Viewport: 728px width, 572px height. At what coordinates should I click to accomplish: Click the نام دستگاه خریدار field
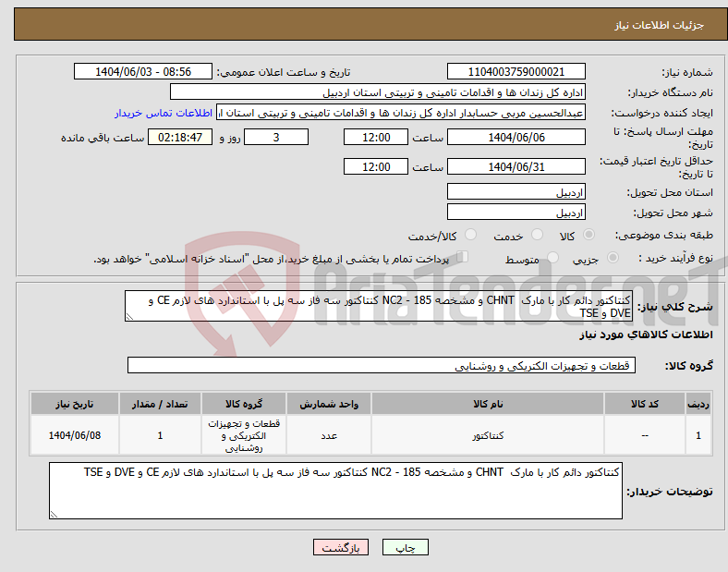pos(378,92)
